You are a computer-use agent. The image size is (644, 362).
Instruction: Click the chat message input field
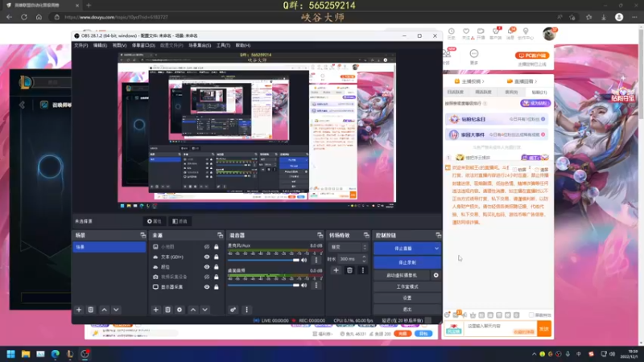[501, 328]
